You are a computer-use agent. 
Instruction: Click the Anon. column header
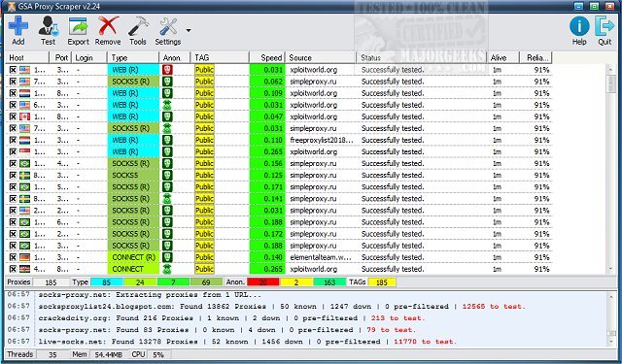[x=175, y=58]
